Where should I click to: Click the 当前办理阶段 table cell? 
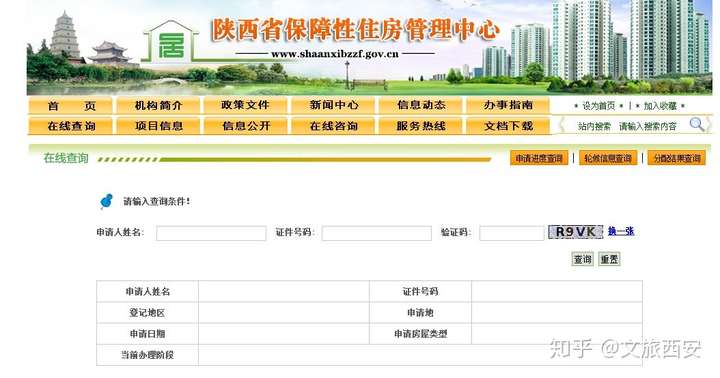(x=147, y=355)
